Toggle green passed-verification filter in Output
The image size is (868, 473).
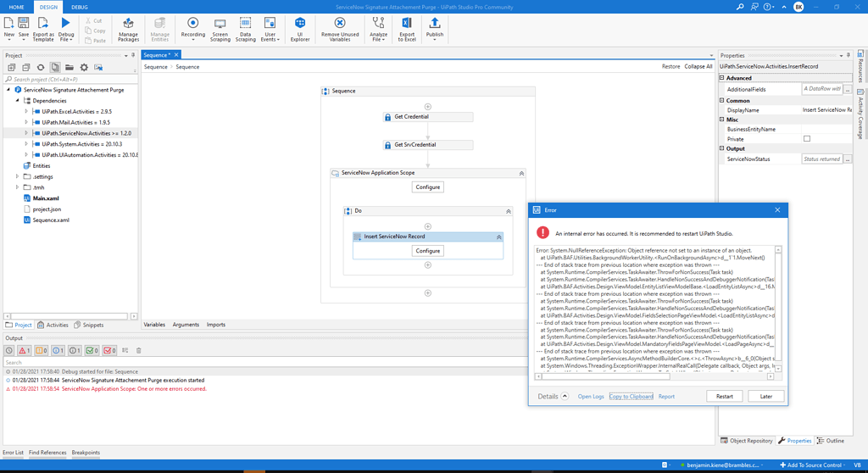(92, 351)
